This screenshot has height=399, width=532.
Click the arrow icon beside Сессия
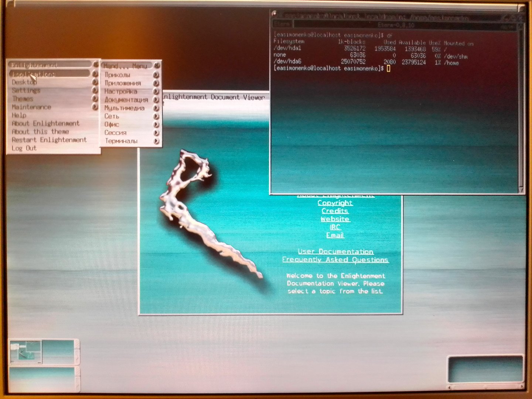click(157, 133)
